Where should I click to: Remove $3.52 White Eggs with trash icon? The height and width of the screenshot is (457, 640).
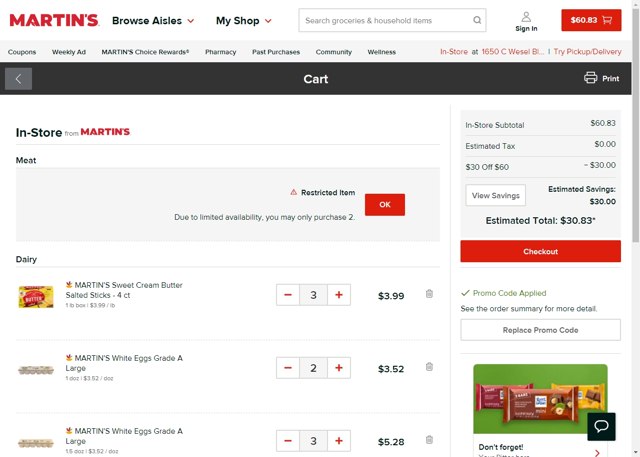click(x=429, y=367)
